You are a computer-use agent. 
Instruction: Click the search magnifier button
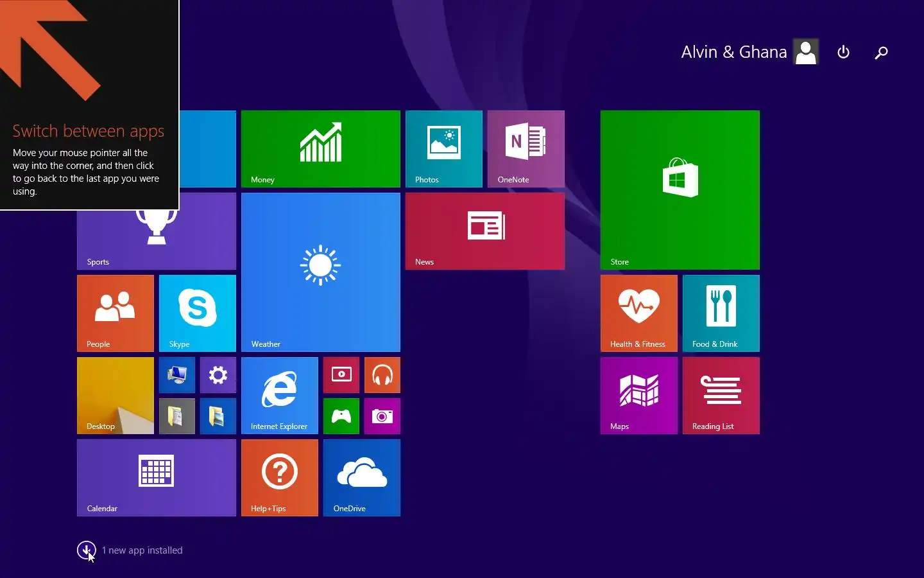(x=882, y=52)
